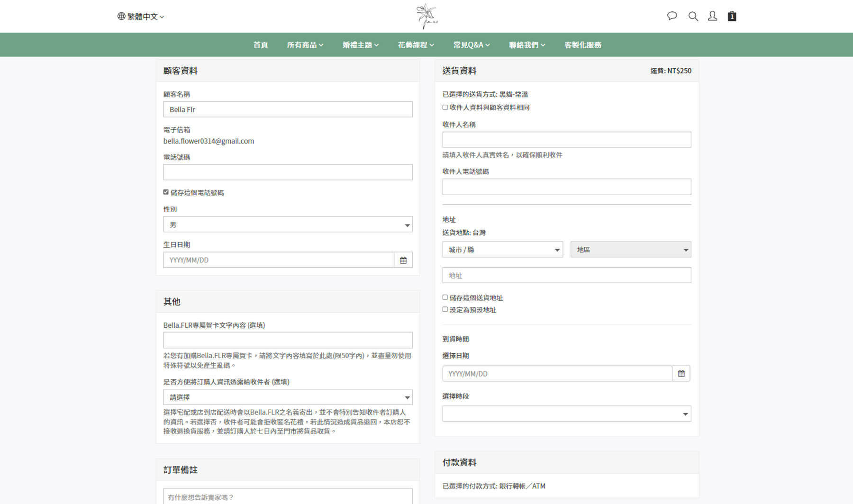Open 花藝課程 navigation menu
The width and height of the screenshot is (853, 504).
click(416, 45)
